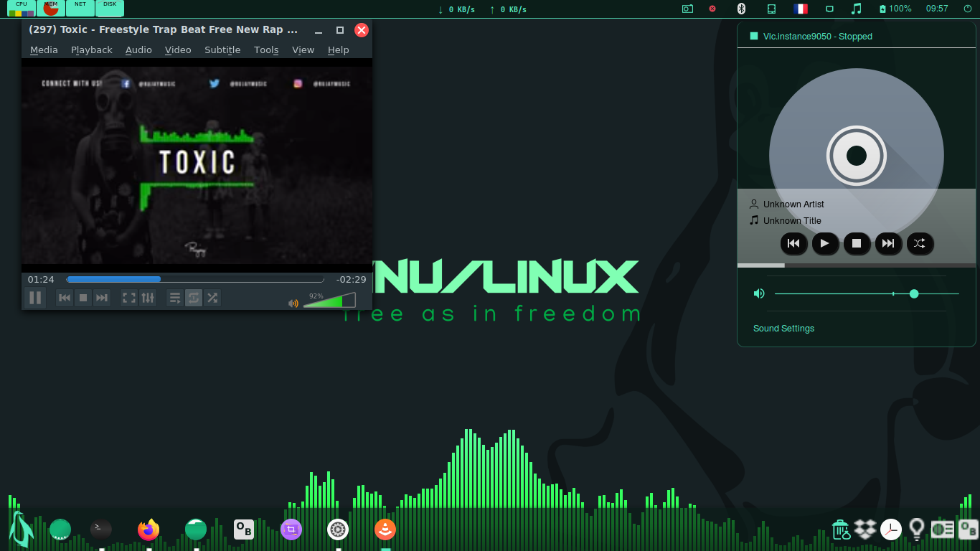Image resolution: width=980 pixels, height=551 pixels.
Task: Click the red circle tray indicator
Action: click(x=712, y=9)
